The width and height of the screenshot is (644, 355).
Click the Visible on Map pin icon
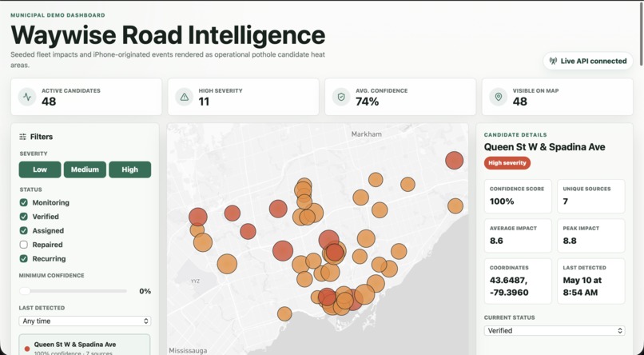click(x=499, y=97)
